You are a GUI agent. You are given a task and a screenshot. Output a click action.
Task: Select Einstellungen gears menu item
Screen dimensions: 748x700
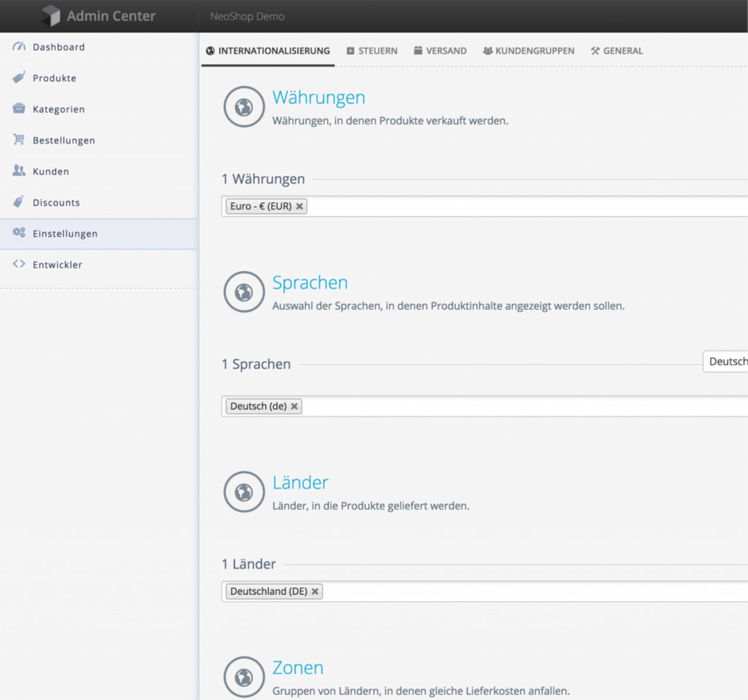coord(65,234)
